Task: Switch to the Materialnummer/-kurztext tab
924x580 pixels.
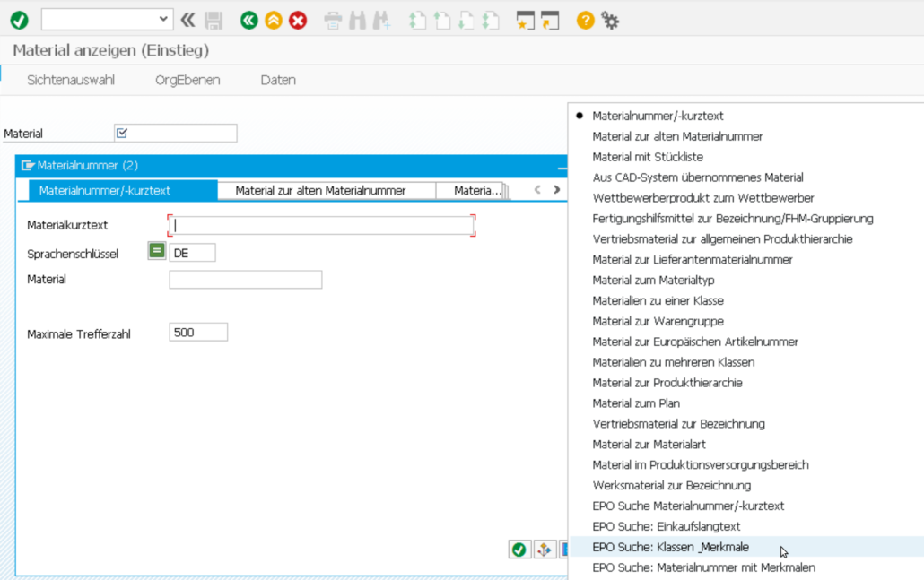Action: click(123, 190)
